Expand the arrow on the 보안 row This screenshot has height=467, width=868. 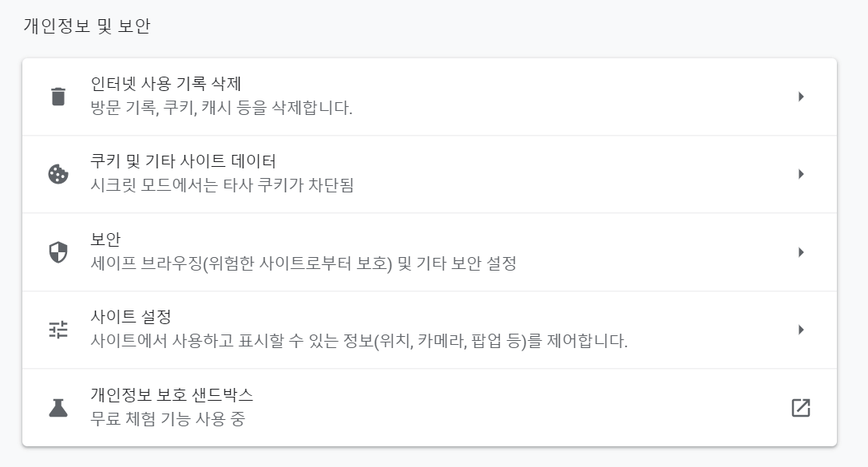(x=801, y=252)
